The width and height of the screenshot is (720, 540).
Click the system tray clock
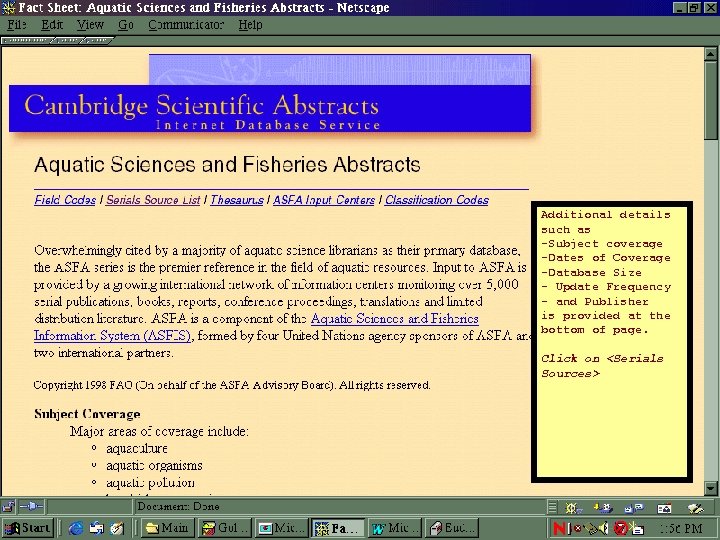tap(681, 529)
